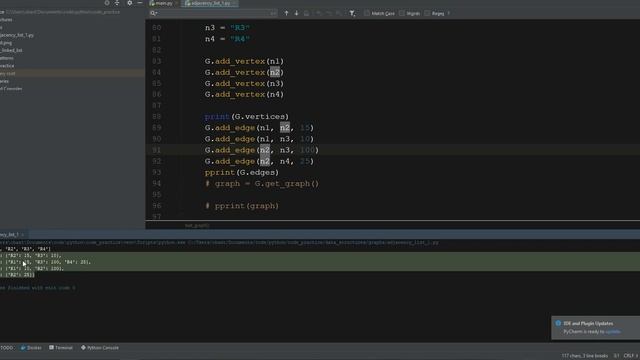Click the 'n4 = "R4"' assignment line
The image size is (640, 360).
pos(227,39)
